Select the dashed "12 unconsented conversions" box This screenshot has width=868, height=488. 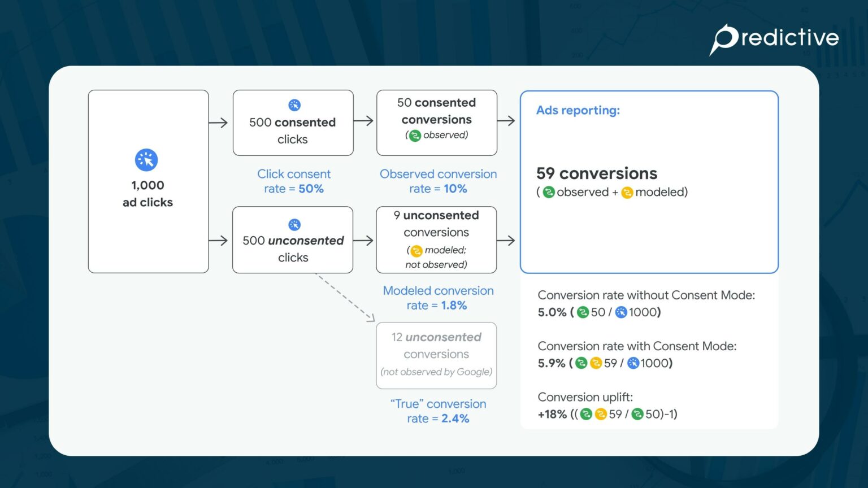pyautogui.click(x=436, y=355)
